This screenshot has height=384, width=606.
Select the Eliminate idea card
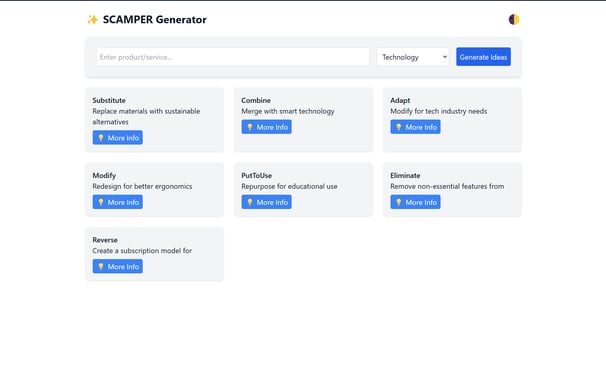pos(452,190)
